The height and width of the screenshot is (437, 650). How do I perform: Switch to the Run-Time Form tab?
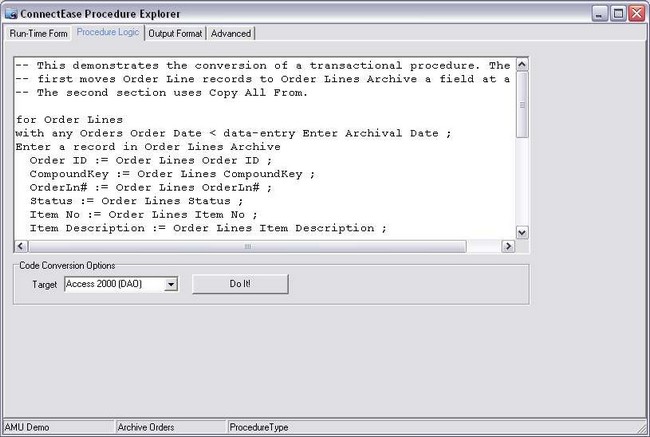(38, 33)
